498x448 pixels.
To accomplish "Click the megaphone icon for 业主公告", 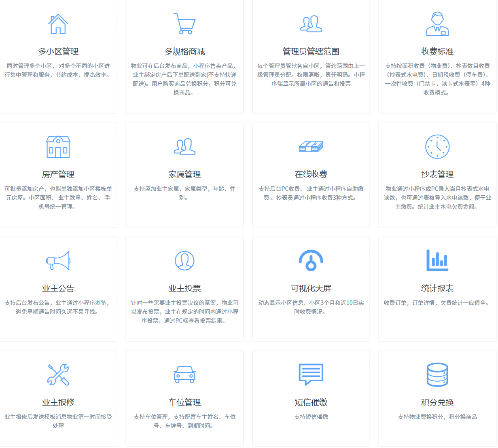I will [58, 261].
